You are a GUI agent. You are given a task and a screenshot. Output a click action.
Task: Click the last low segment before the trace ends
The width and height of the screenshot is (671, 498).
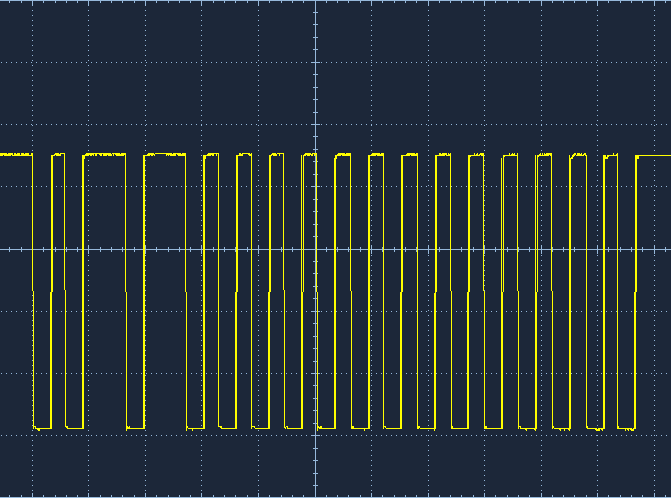point(627,429)
